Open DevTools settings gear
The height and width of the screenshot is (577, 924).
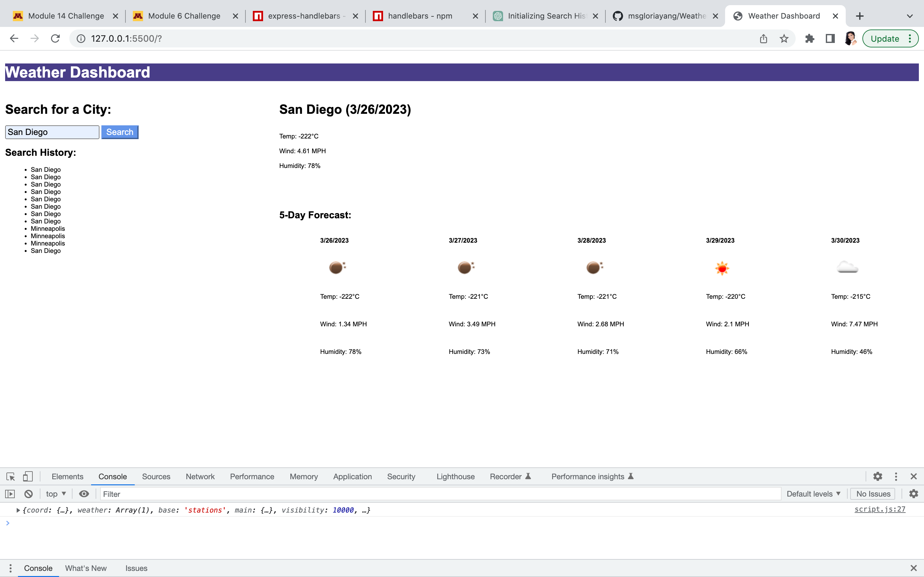point(877,476)
